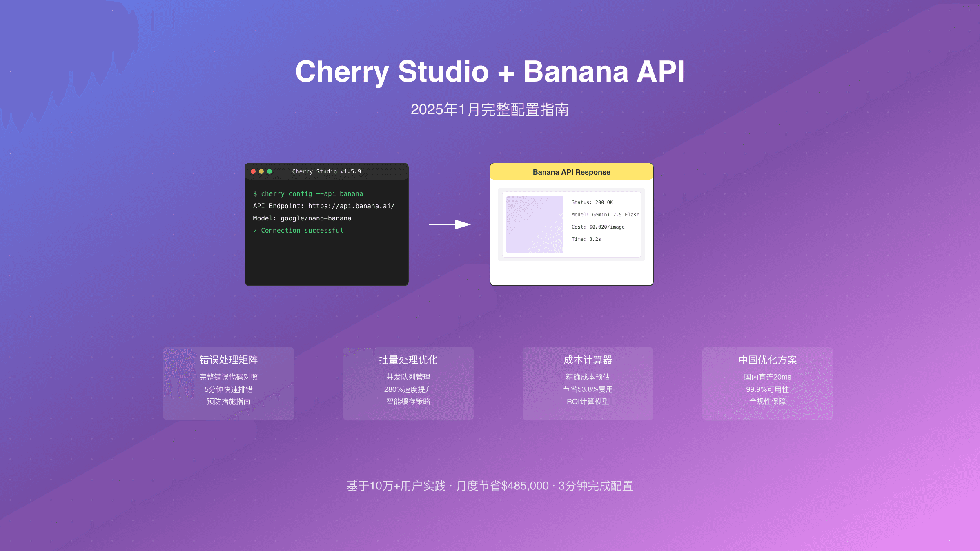Click the Time: 3.2s detail
The image size is (980, 551).
click(x=586, y=239)
